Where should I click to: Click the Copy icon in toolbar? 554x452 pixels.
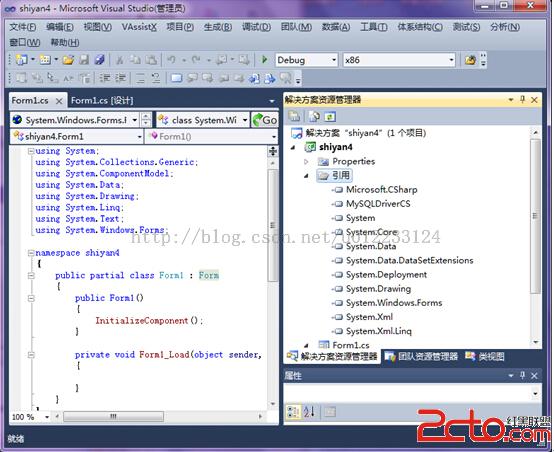coord(135,60)
